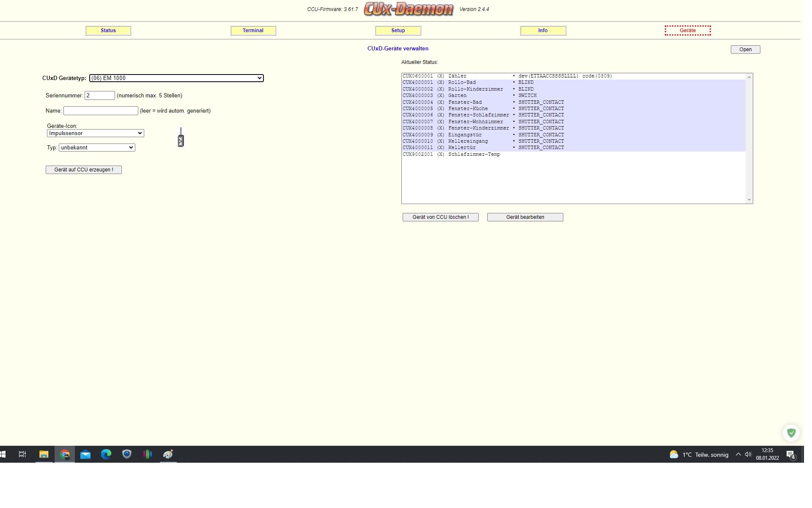The height and width of the screenshot is (508, 812).
Task: Launch the Mail app from the taskbar
Action: tap(85, 454)
